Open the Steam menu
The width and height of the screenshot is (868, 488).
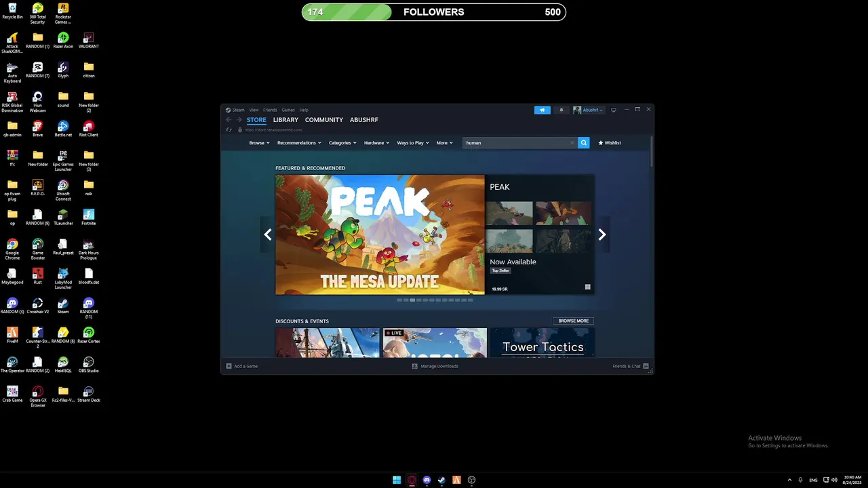pyautogui.click(x=238, y=110)
